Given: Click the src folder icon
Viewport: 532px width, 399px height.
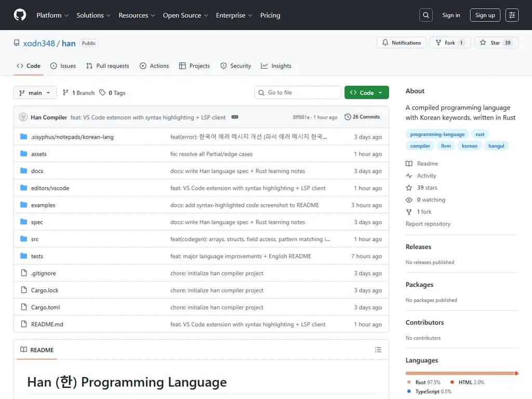Looking at the screenshot, I should click(x=23, y=239).
